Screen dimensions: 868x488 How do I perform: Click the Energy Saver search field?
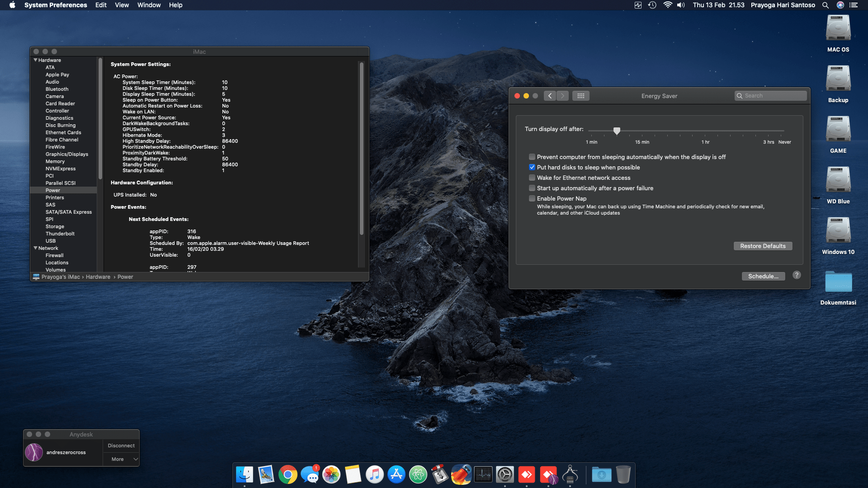point(770,95)
